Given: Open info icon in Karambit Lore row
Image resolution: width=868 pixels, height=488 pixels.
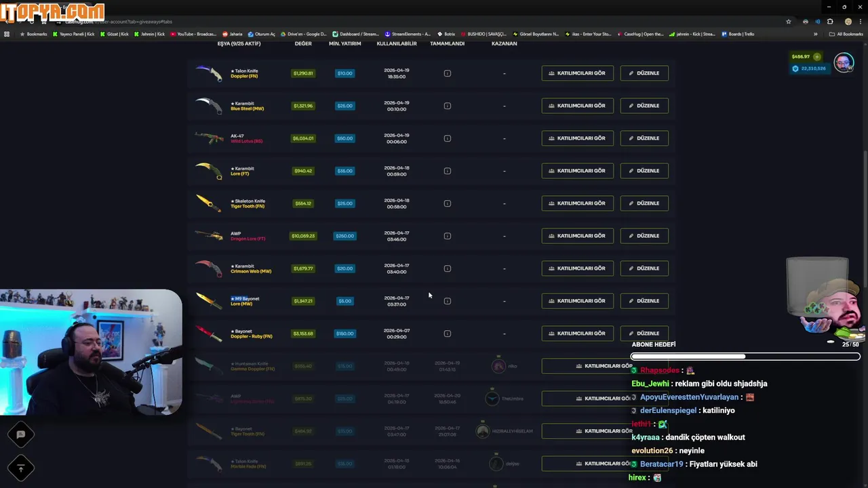Looking at the screenshot, I should point(447,171).
